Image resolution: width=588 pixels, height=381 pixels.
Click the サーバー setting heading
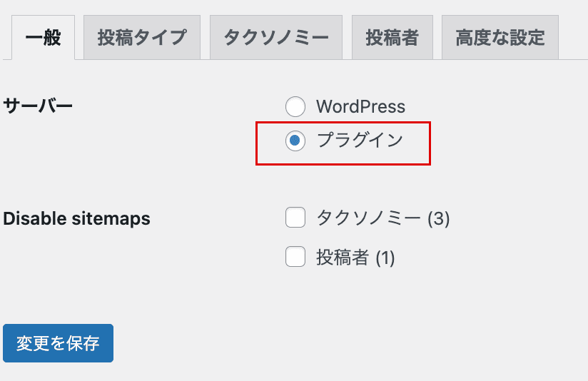pos(38,106)
